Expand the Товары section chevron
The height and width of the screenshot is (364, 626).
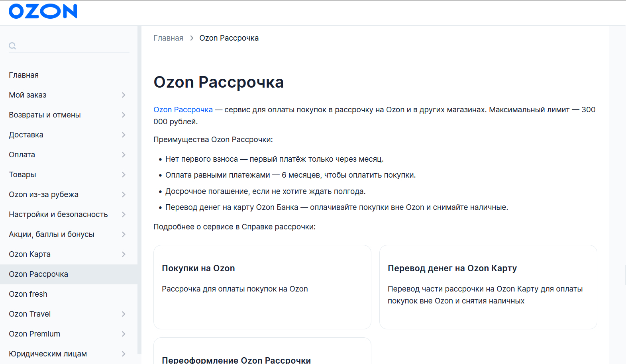pos(124,175)
